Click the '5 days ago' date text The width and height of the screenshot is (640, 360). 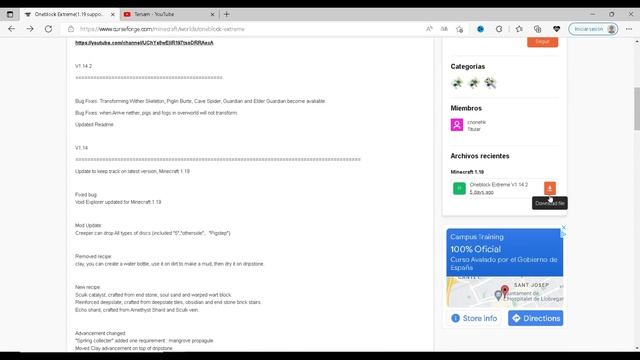click(481, 192)
